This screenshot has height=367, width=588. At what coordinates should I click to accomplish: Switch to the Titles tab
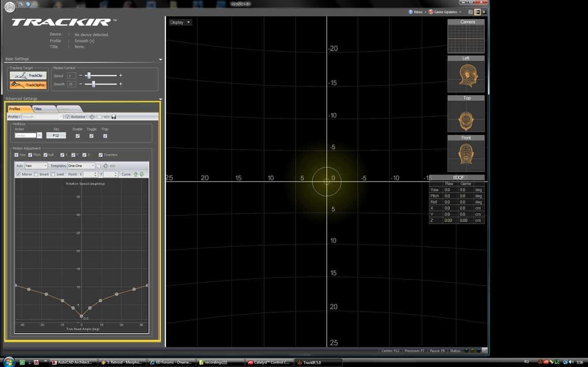[x=44, y=109]
